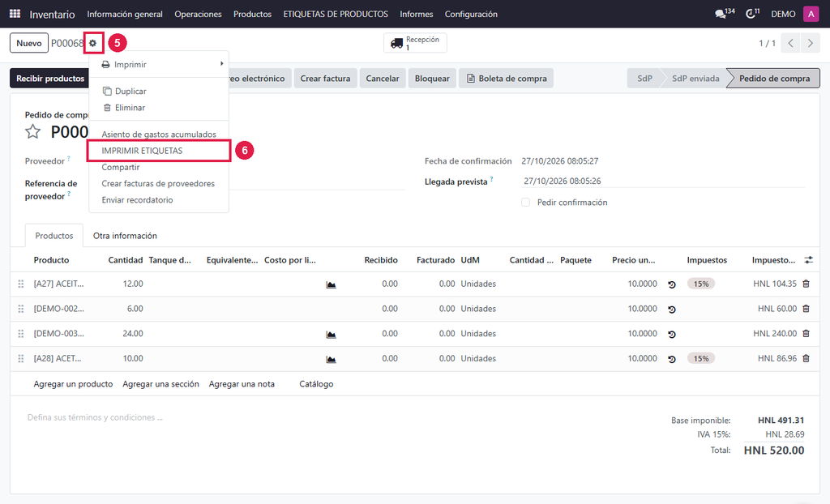Open forecast chart icon on [A27] ACEIT row
This screenshot has width=830, height=504.
point(331,284)
